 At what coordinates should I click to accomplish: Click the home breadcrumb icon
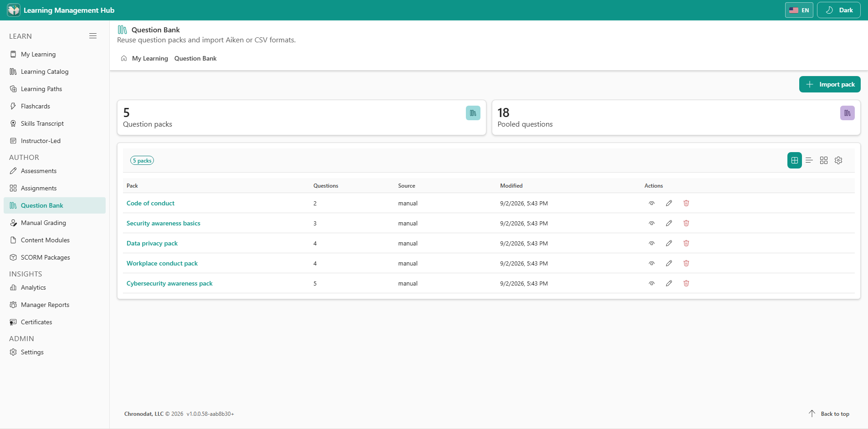(x=124, y=58)
